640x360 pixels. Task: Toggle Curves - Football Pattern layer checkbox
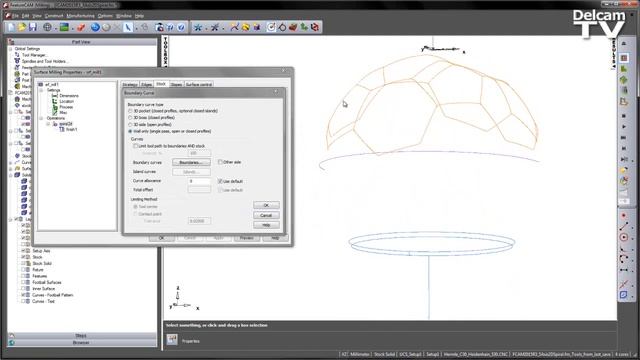pos(24,295)
